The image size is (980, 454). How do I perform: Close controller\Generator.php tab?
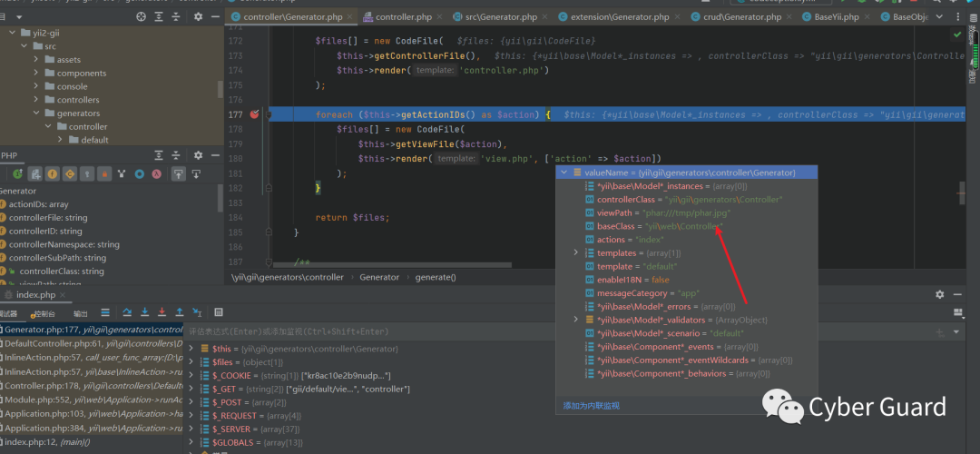pyautogui.click(x=348, y=17)
